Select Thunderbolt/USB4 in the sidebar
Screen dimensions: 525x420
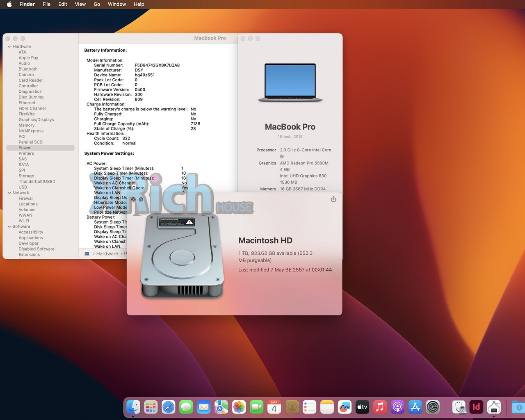(37, 181)
